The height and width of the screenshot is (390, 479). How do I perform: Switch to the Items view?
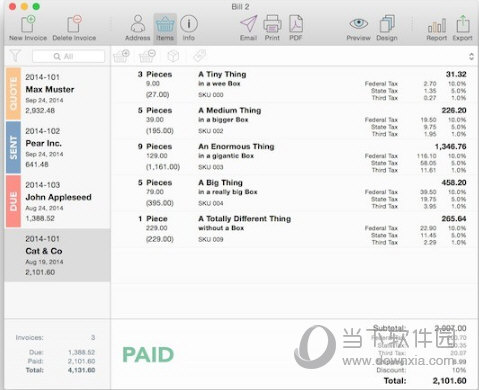pos(165,28)
